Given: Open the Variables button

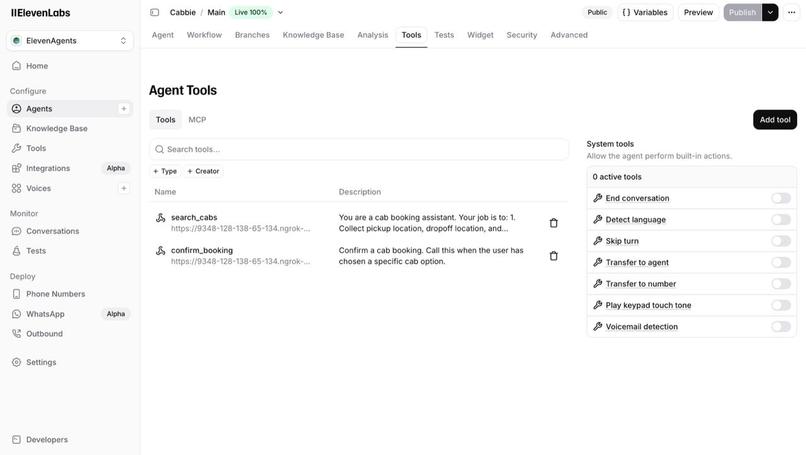Looking at the screenshot, I should point(645,12).
